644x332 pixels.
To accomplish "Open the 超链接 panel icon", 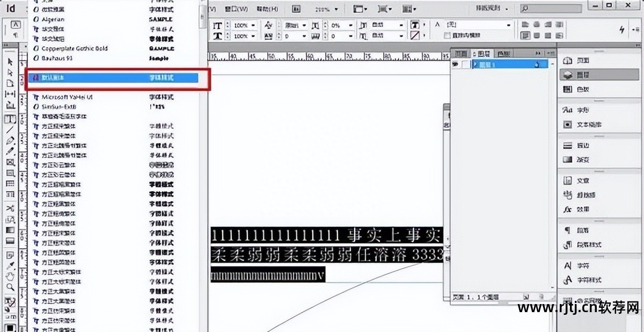I will click(x=568, y=194).
